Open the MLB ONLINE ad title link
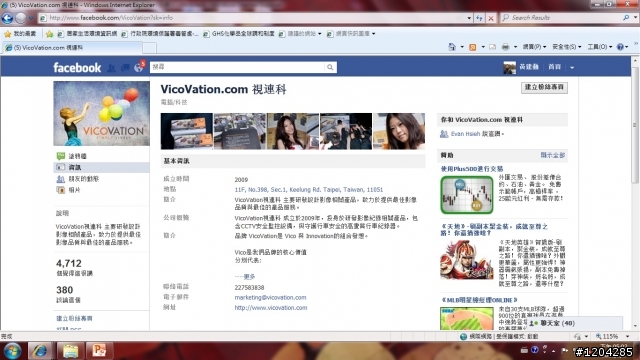This screenshot has height=360, width=640. coord(479,300)
